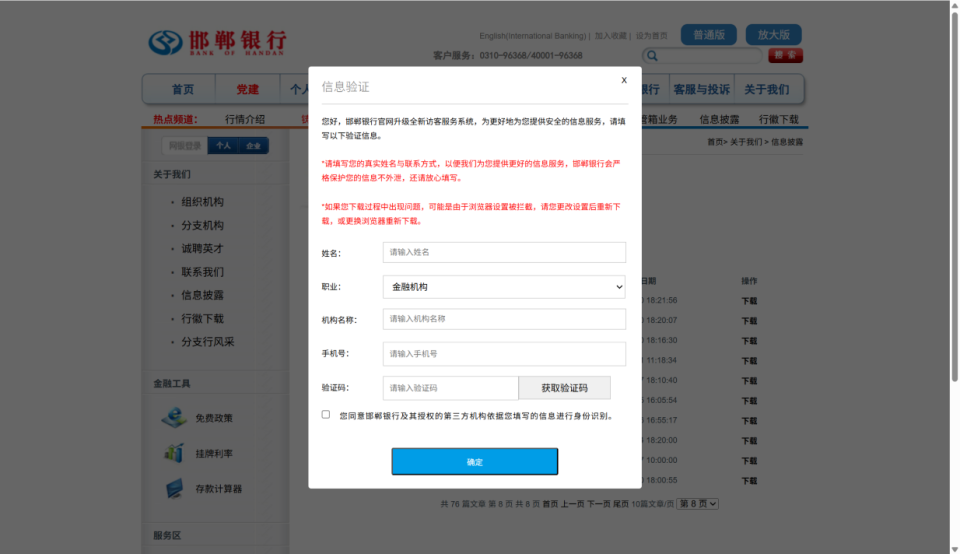
Task: Open the 职业 dropdown showing 金融机构
Action: pyautogui.click(x=504, y=286)
